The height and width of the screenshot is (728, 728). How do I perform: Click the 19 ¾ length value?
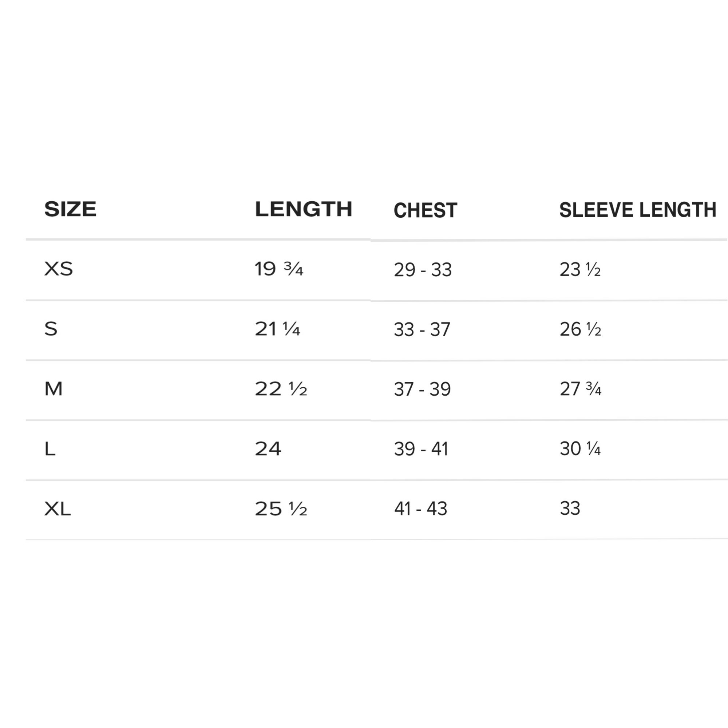pyautogui.click(x=278, y=269)
